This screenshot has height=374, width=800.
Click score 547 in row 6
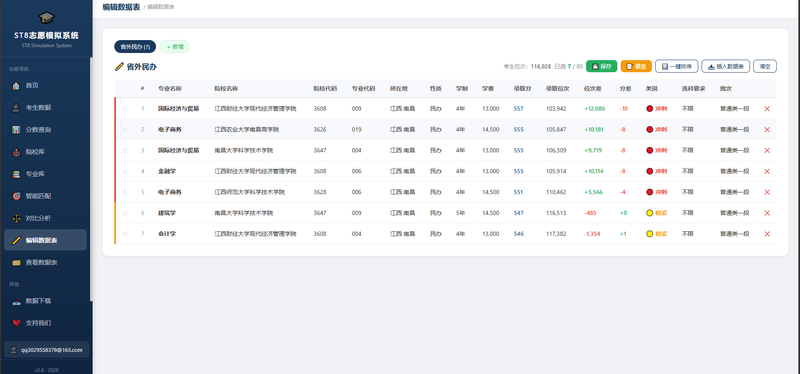pyautogui.click(x=519, y=213)
